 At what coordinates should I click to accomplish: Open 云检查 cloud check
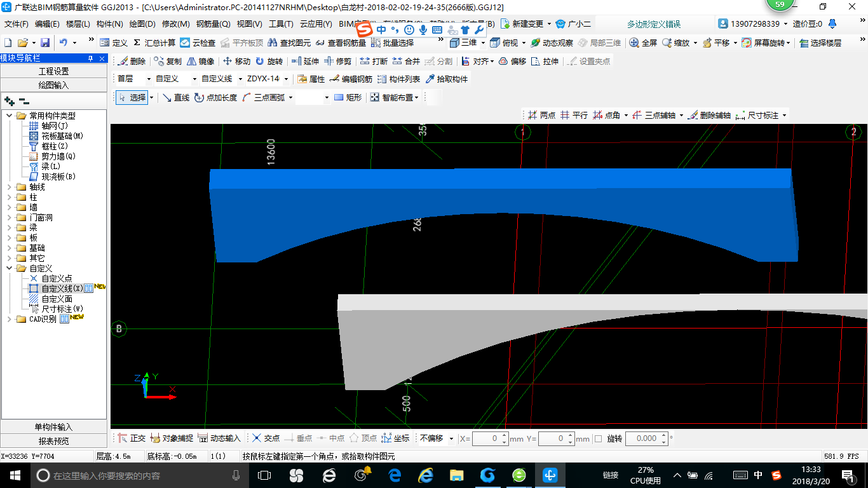(198, 43)
